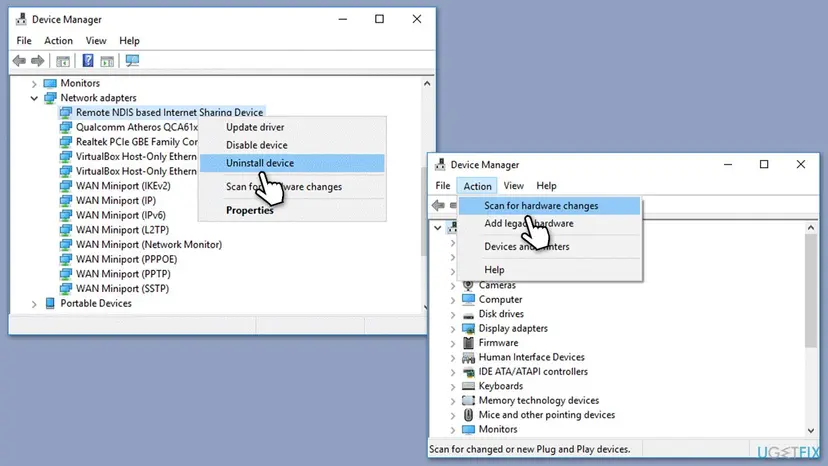Open File menu in left Device Manager

[24, 41]
